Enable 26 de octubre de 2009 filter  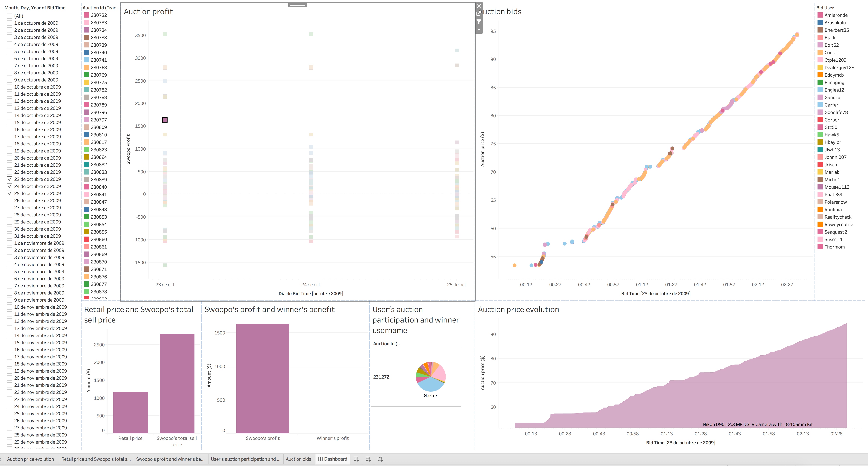coord(10,201)
